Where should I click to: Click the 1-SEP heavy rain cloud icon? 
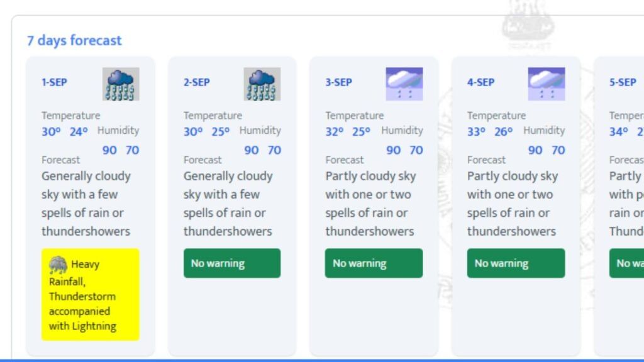pos(121,84)
